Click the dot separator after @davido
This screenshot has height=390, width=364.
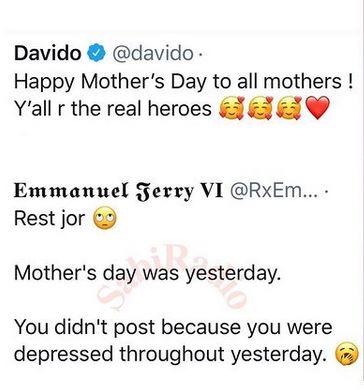point(199,54)
